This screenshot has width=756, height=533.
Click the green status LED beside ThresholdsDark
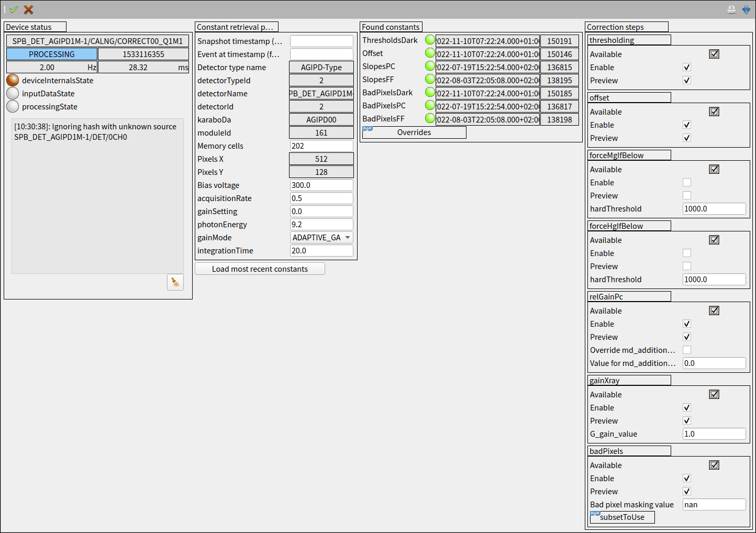pyautogui.click(x=430, y=39)
